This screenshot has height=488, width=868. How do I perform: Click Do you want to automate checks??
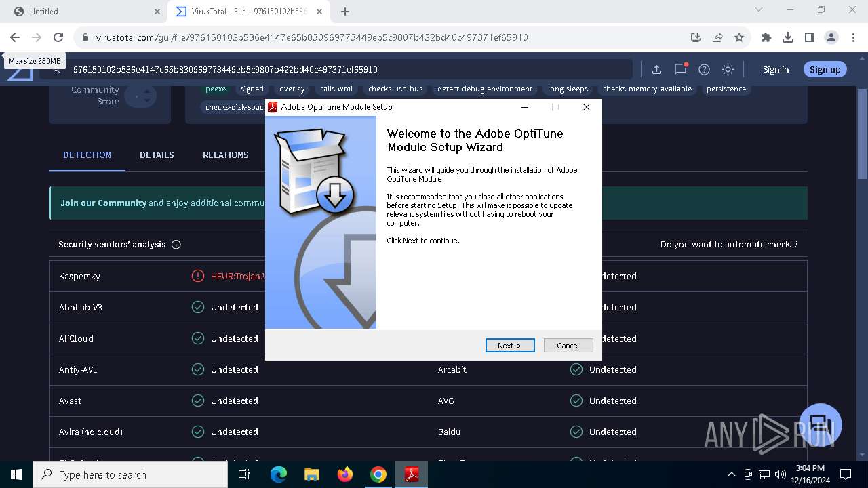click(x=729, y=245)
